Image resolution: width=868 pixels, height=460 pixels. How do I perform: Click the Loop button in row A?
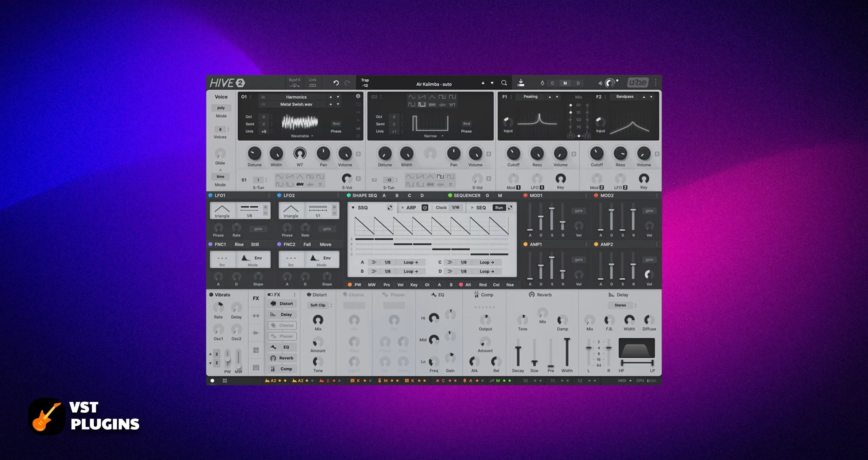pos(411,262)
